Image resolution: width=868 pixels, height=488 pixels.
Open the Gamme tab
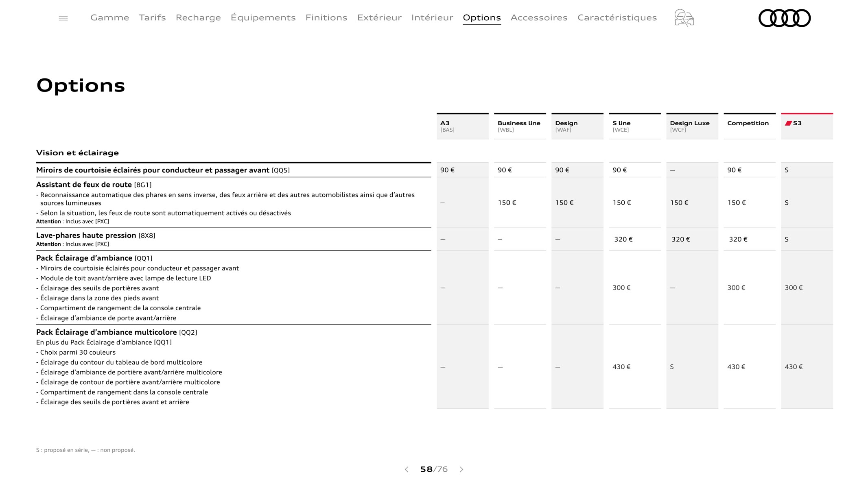(x=110, y=17)
